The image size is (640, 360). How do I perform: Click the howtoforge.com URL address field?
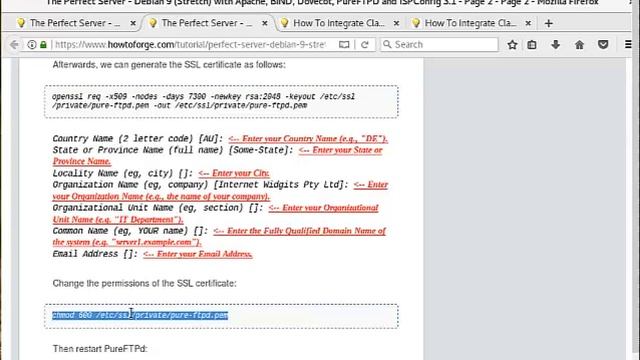(x=191, y=44)
